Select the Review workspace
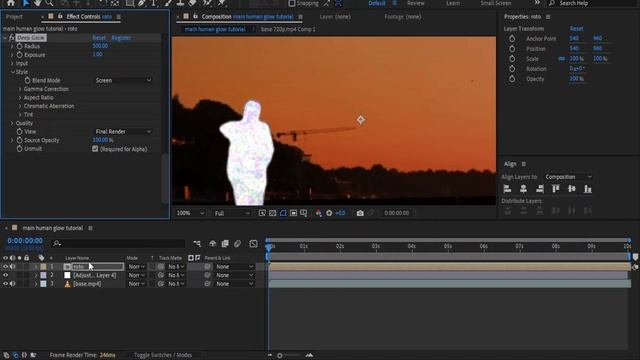The image size is (640, 360). pyautogui.click(x=416, y=3)
